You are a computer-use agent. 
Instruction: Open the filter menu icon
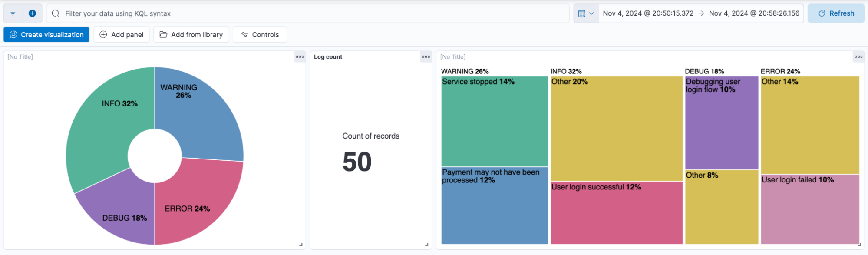click(x=13, y=13)
